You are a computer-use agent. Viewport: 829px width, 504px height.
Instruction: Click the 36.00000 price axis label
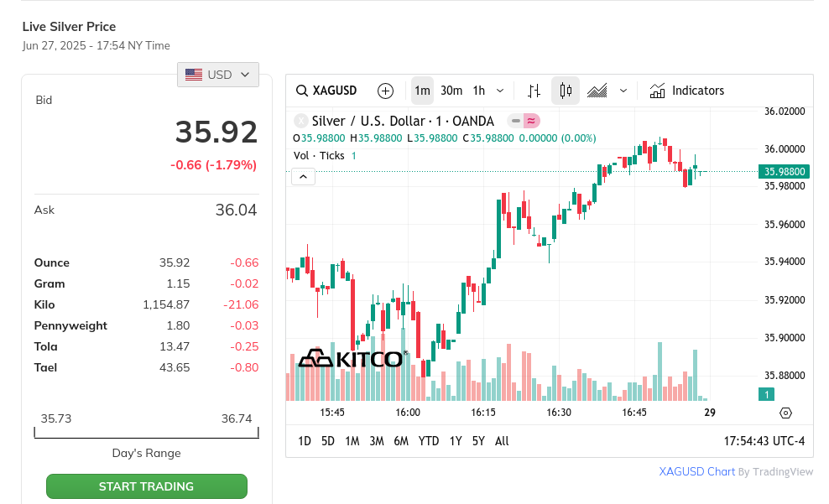pos(785,149)
